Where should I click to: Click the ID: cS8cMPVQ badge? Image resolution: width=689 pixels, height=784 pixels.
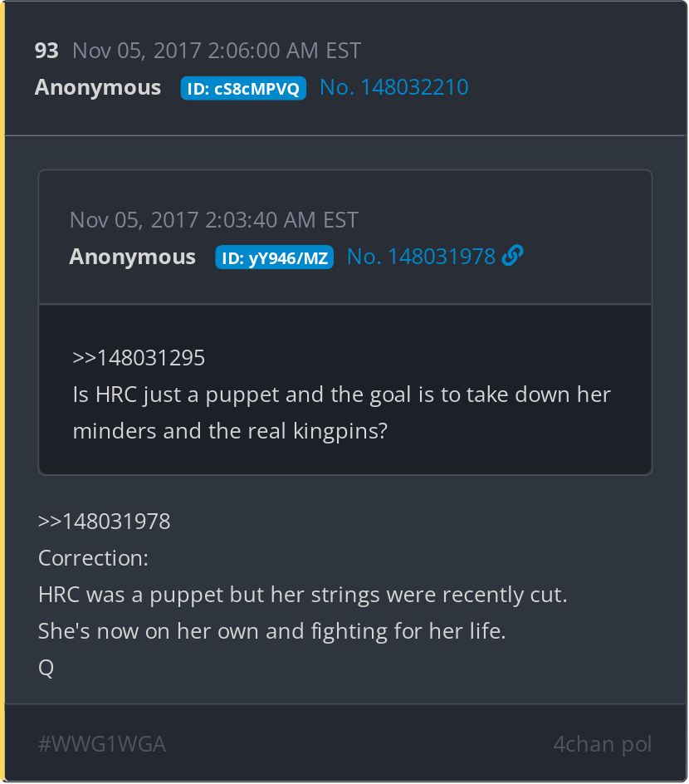coord(243,89)
